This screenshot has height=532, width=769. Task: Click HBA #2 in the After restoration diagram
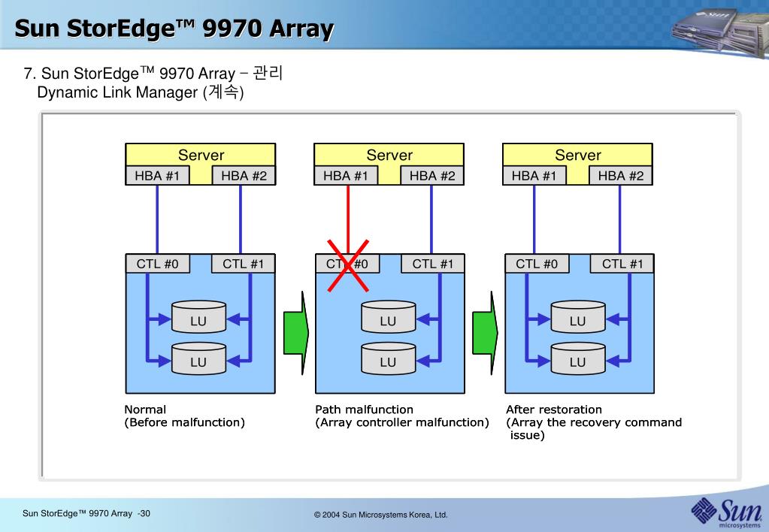point(621,176)
